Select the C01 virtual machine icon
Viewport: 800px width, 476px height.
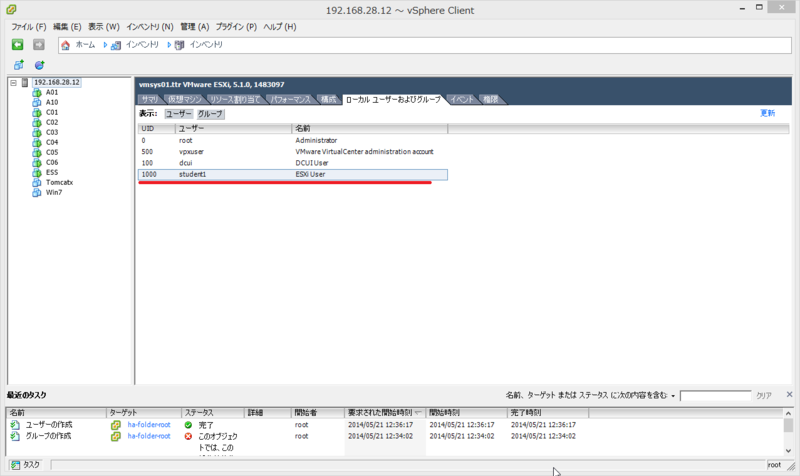pos(37,112)
